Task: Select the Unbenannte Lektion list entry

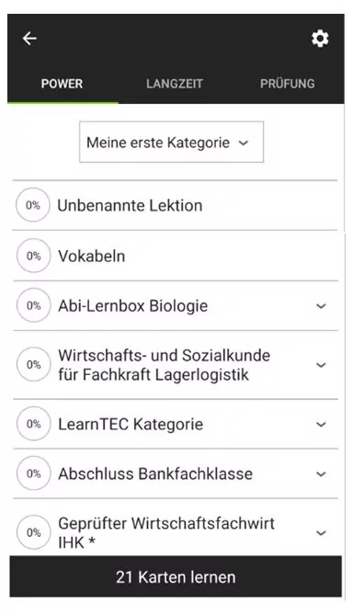Action: point(176,205)
